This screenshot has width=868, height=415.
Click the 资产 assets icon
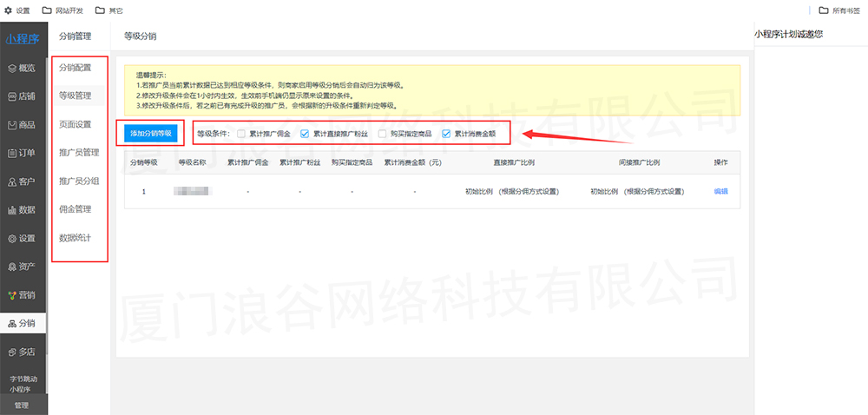[11, 267]
